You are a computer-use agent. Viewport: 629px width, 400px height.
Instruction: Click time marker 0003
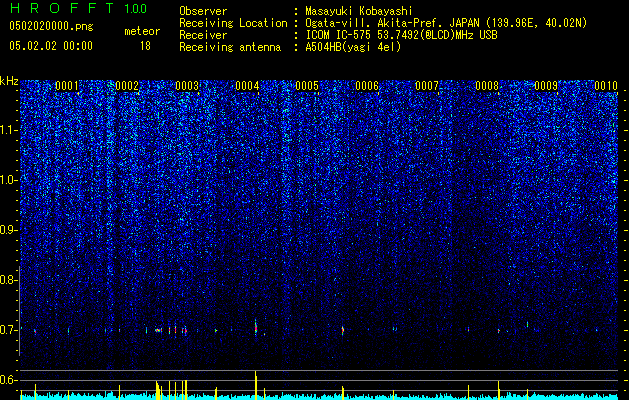click(x=187, y=85)
